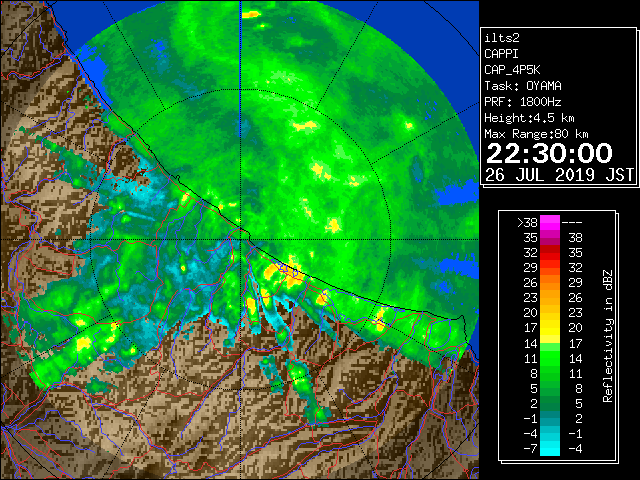Screen dimensions: 640x480
Task: Click the '-7' legend value
Action: point(530,449)
